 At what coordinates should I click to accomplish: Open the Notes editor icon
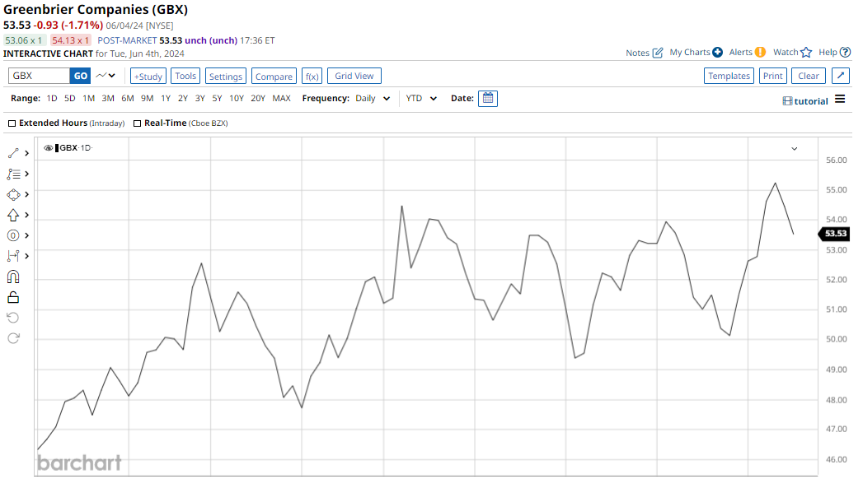657,52
